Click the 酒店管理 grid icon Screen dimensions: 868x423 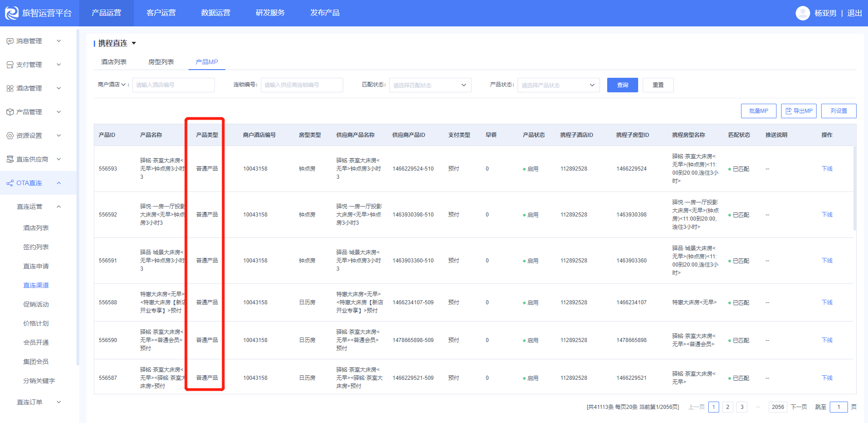tap(10, 88)
